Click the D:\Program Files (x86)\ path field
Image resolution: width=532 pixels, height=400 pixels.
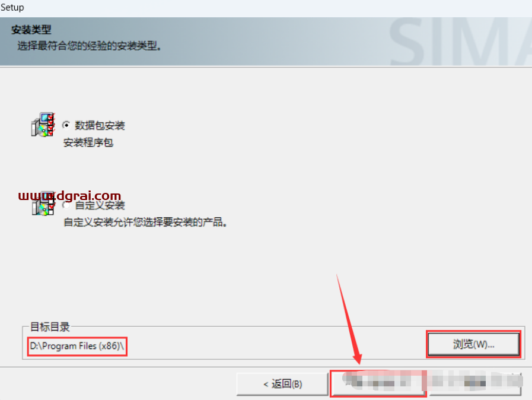coord(77,346)
